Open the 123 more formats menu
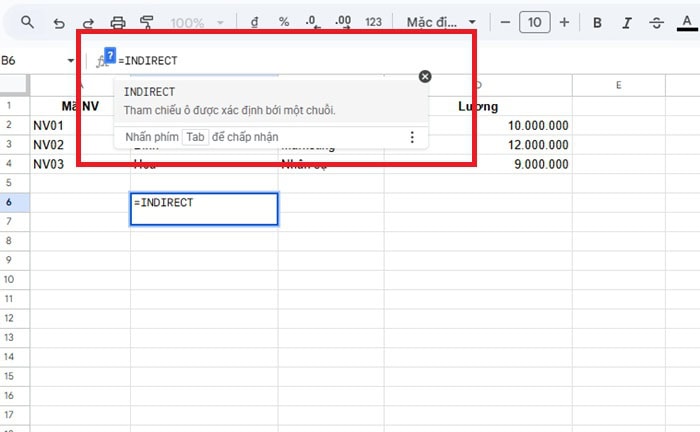 [374, 22]
